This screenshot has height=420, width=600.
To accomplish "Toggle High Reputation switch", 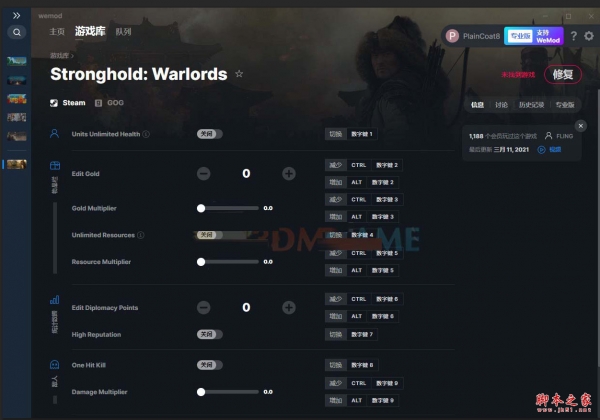I will (x=209, y=334).
